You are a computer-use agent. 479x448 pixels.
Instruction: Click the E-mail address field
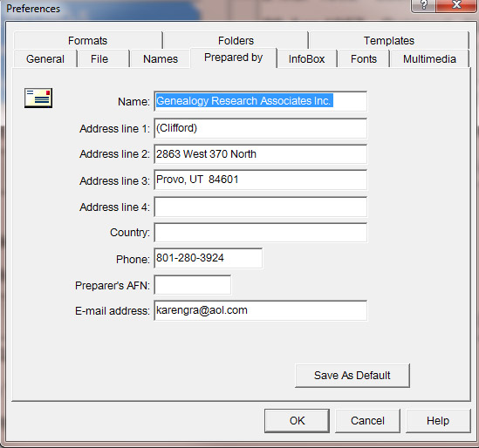[261, 310]
